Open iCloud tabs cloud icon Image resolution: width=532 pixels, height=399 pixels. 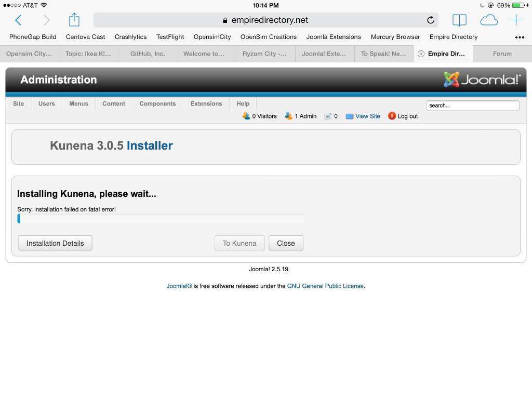488,20
